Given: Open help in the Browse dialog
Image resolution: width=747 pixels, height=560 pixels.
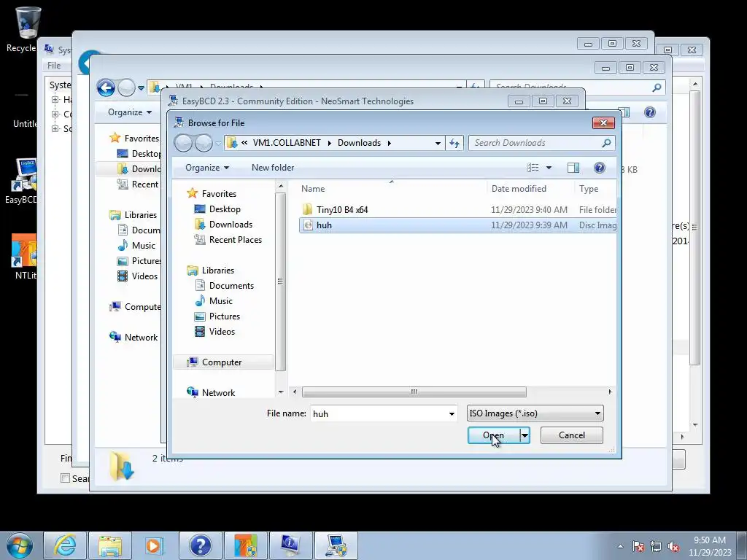Looking at the screenshot, I should [x=600, y=168].
